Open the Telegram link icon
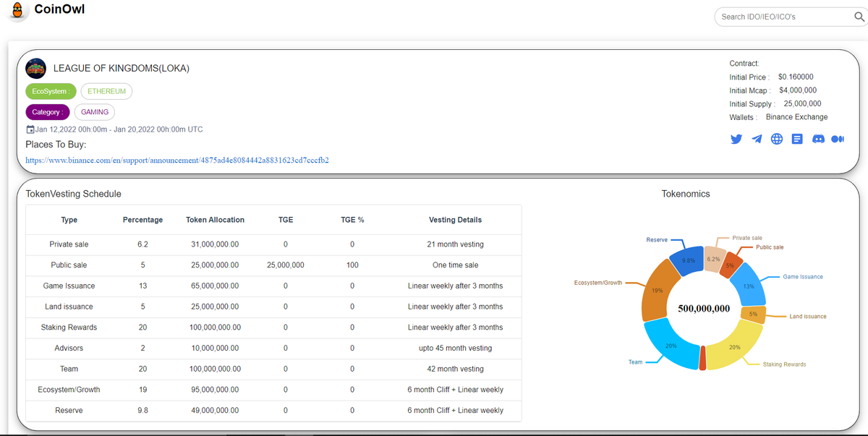Screen dimensions: 868x436 [x=757, y=139]
